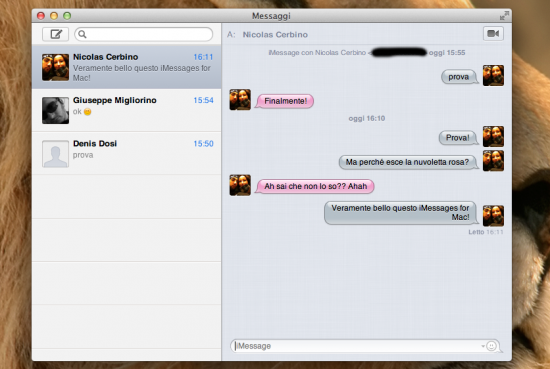Image resolution: width=550 pixels, height=369 pixels.
Task: Click avatar beside 'Finalmente!' message
Action: tap(240, 100)
